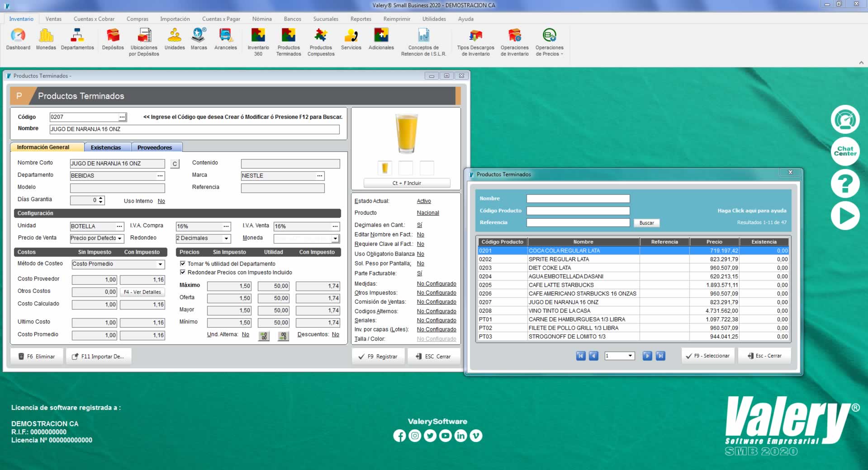
Task: Toggle Uso Obligatorio Balanza value
Action: point(420,254)
